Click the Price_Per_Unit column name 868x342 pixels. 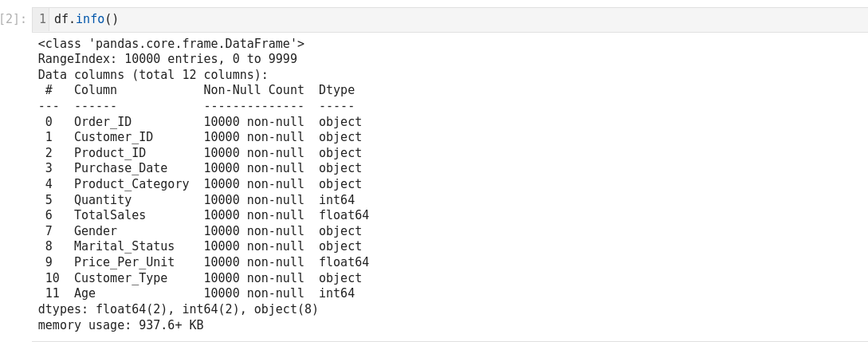(x=124, y=262)
